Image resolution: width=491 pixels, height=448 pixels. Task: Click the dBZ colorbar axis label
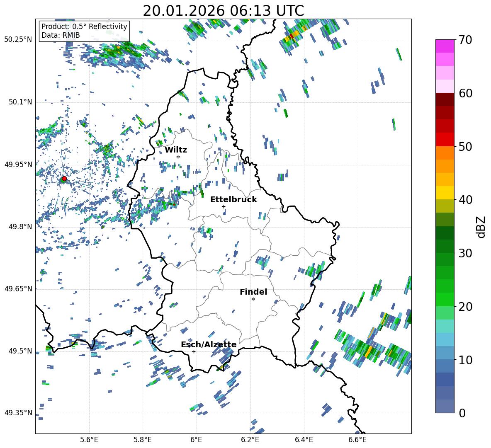[x=481, y=227]
